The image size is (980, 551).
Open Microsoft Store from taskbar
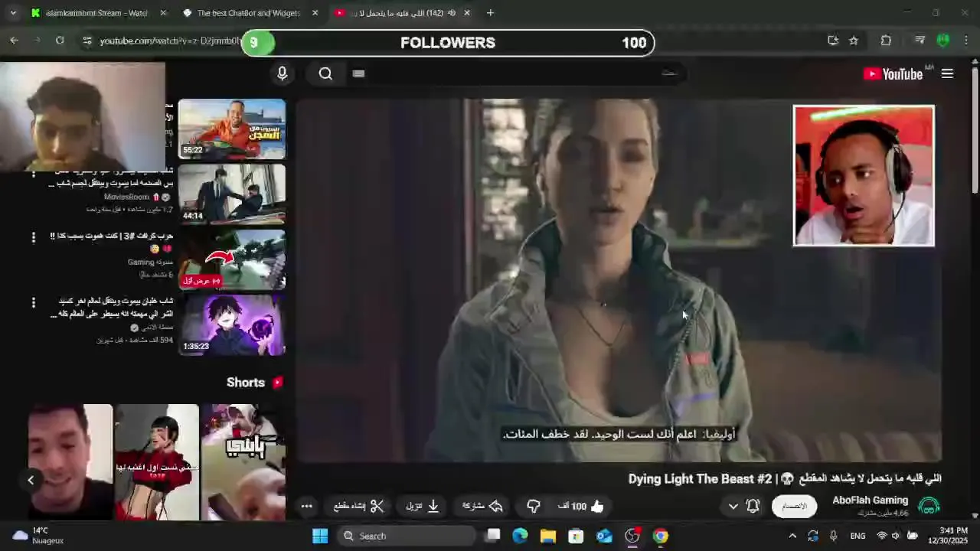click(576, 536)
